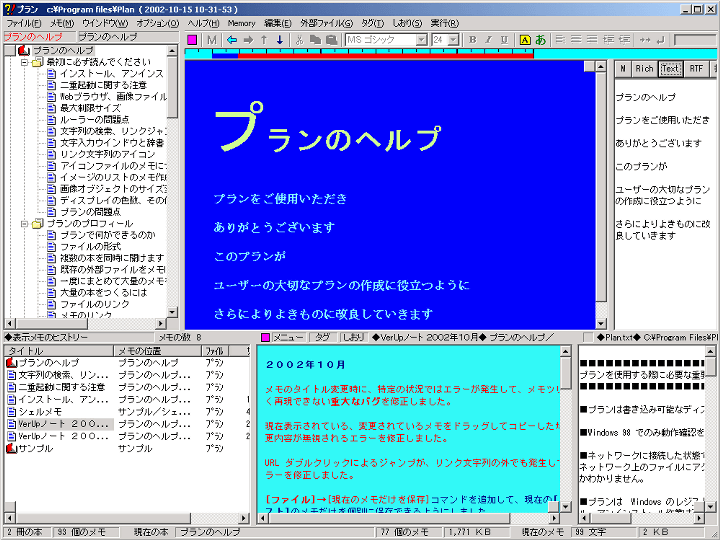Open the 編集(E) menu

pyautogui.click(x=277, y=23)
